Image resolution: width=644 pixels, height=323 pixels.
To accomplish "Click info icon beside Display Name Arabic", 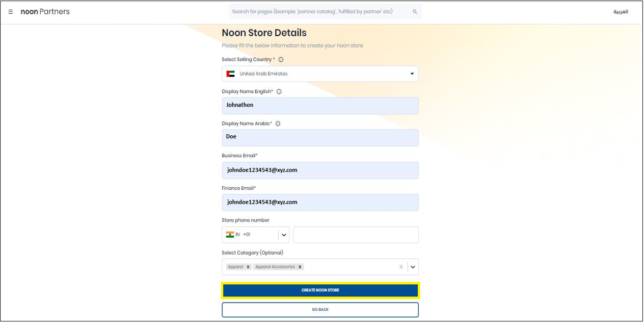I will 278,123.
